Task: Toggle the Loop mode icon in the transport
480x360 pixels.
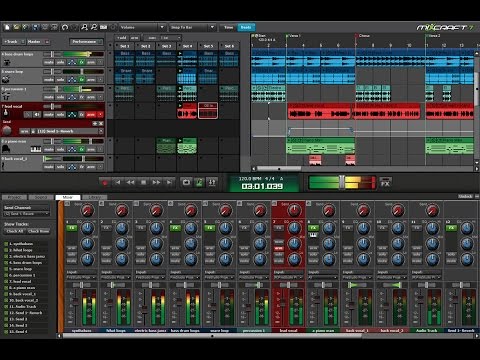Action: [x=186, y=182]
